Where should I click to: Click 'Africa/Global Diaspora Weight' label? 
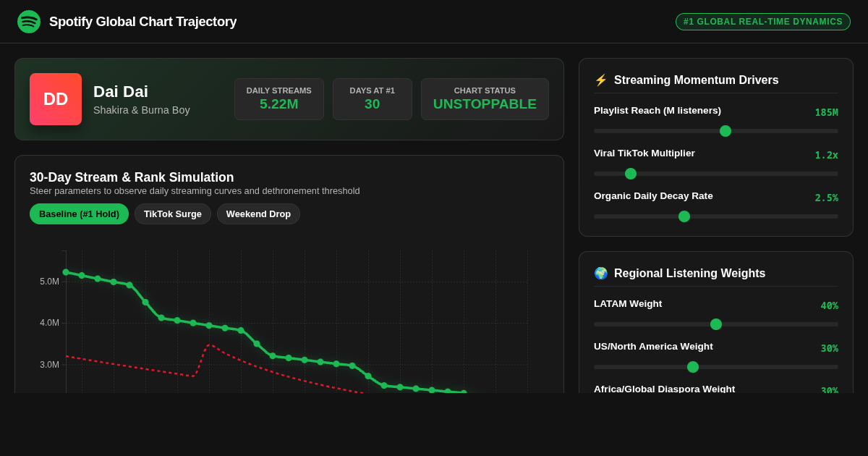(664, 389)
